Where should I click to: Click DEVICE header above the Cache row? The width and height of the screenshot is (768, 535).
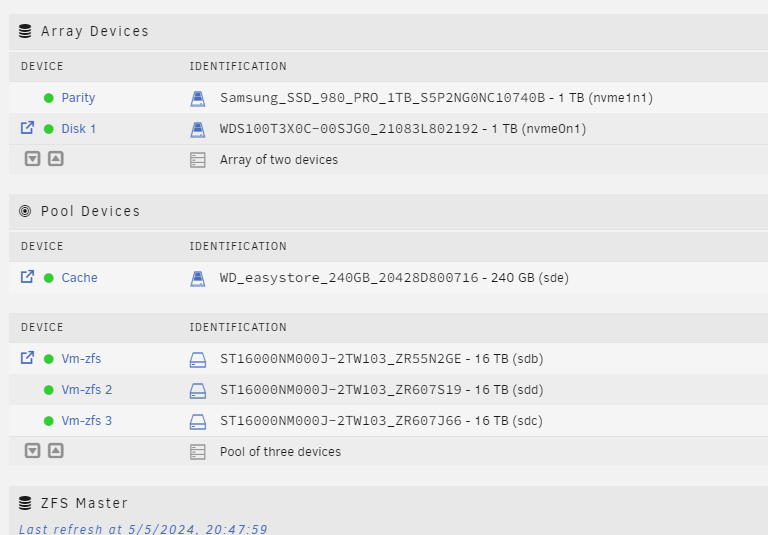point(42,246)
